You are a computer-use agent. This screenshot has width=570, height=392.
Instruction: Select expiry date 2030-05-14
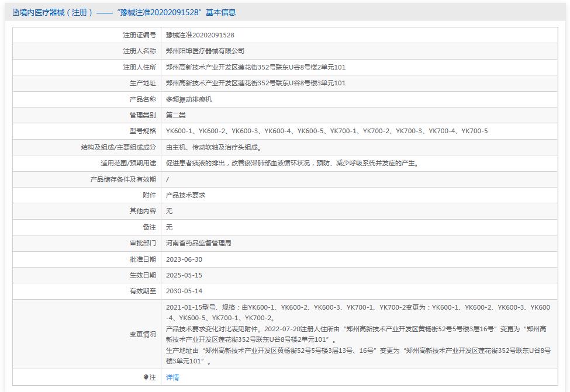[184, 291]
